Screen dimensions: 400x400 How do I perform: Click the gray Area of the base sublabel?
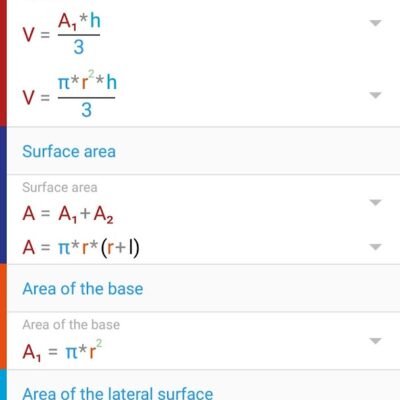[71, 325]
